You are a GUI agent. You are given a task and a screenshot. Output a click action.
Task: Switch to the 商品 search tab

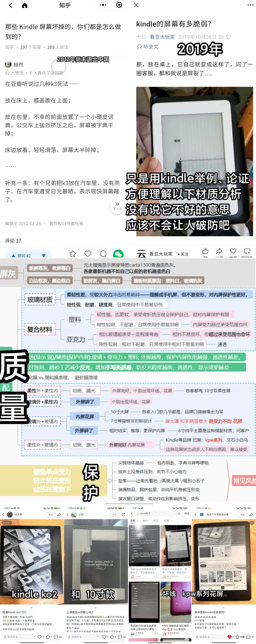coord(156,521)
